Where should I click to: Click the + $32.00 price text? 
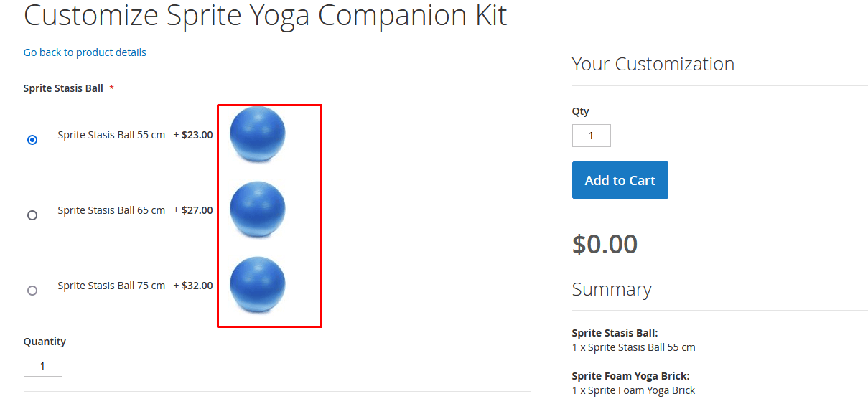(x=193, y=286)
